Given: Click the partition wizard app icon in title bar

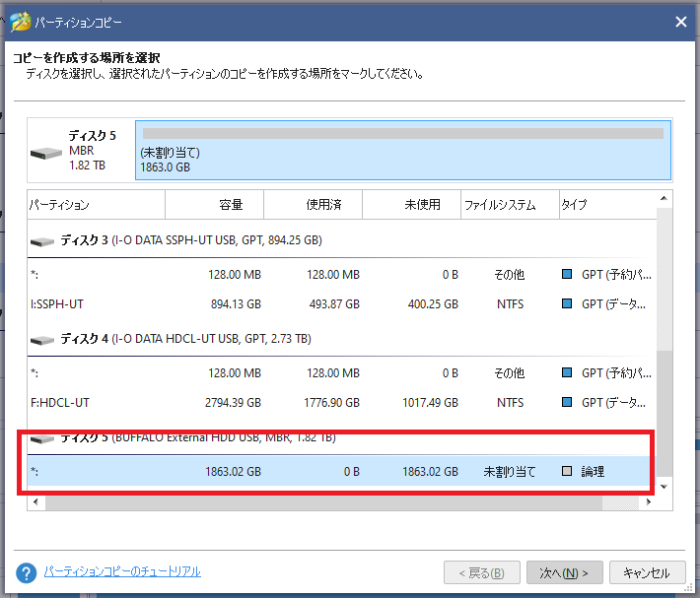Looking at the screenshot, I should [20, 22].
